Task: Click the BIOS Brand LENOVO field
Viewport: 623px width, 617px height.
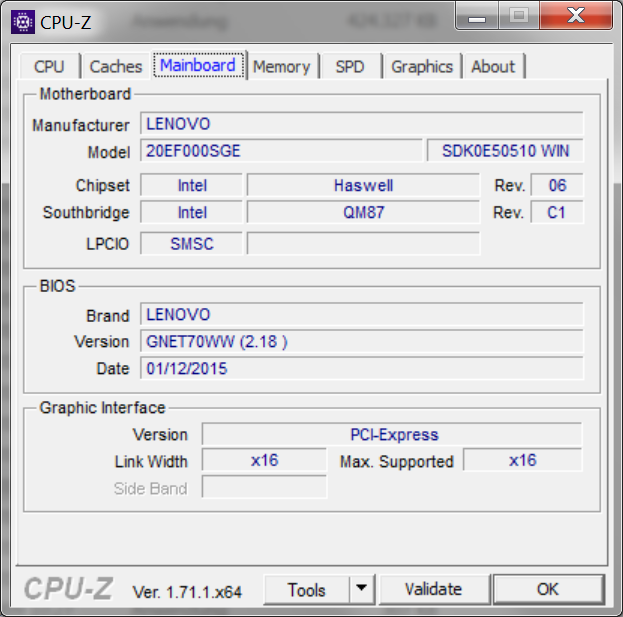Action: click(x=362, y=315)
